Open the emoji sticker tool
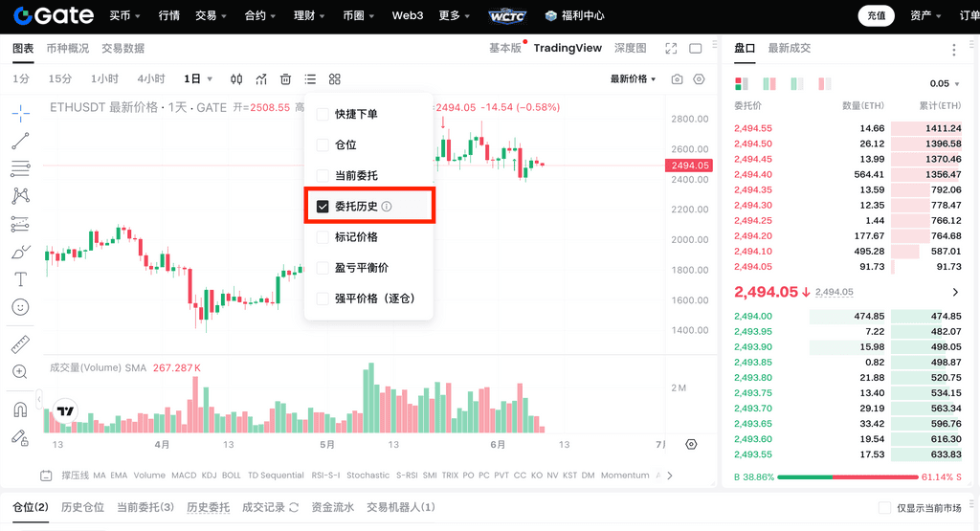Viewport: 980px width, 531px height. [20, 307]
